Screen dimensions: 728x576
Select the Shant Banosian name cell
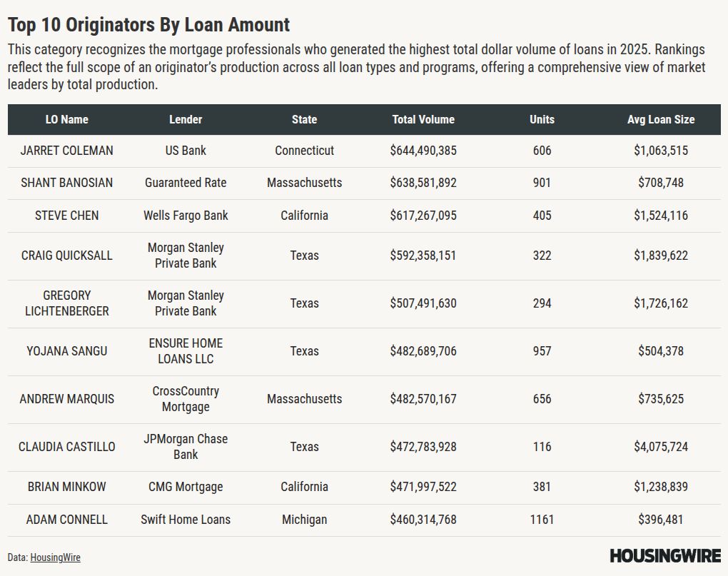[x=67, y=183]
